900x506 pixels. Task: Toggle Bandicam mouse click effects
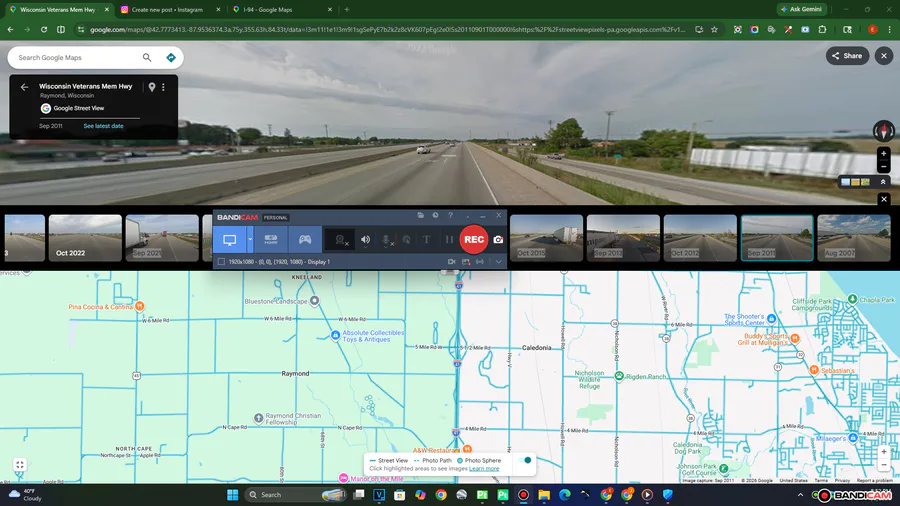click(x=406, y=240)
